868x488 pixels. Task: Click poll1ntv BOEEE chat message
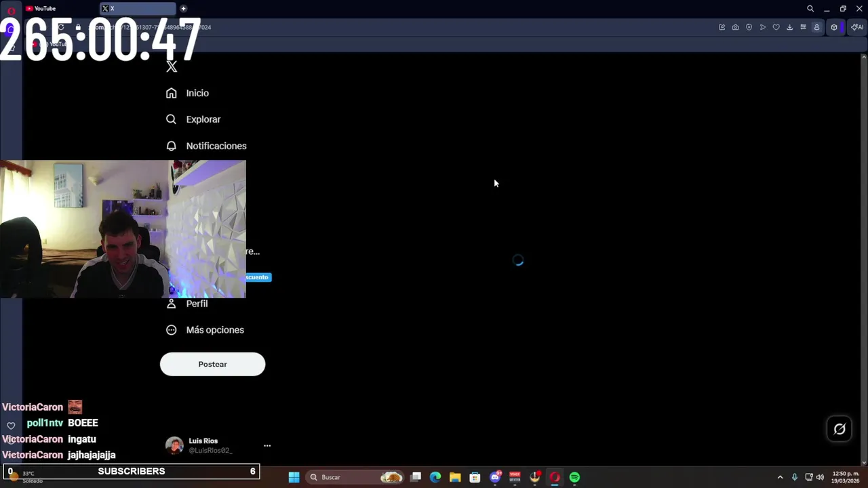[x=62, y=423]
